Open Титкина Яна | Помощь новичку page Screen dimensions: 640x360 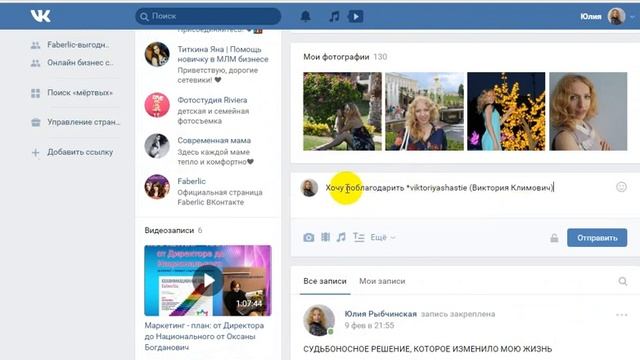coord(223,54)
